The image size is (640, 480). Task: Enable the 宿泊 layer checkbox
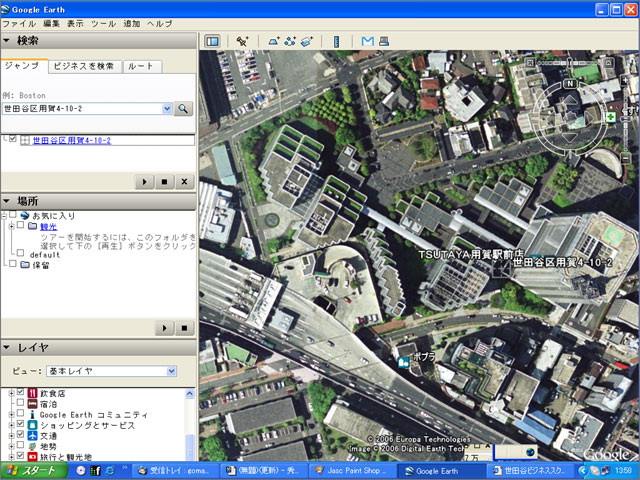coord(20,403)
